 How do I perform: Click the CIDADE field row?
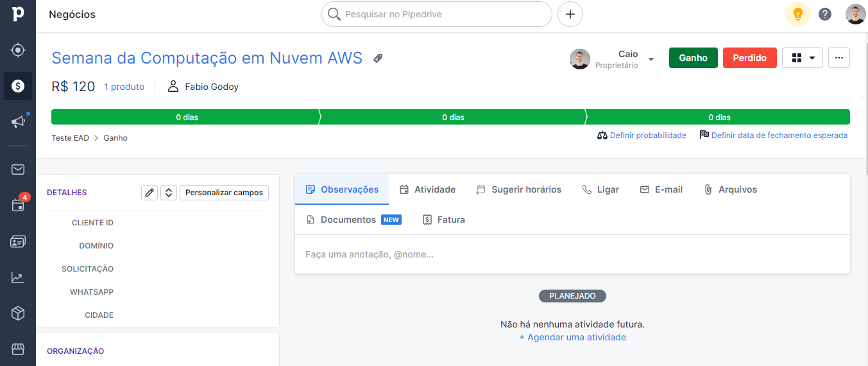158,315
